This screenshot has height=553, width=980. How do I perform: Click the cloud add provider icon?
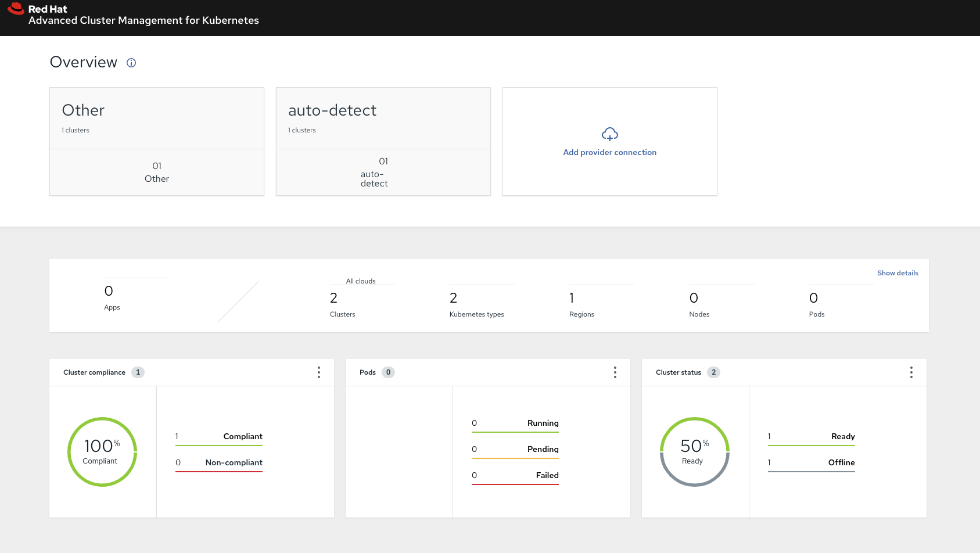609,134
